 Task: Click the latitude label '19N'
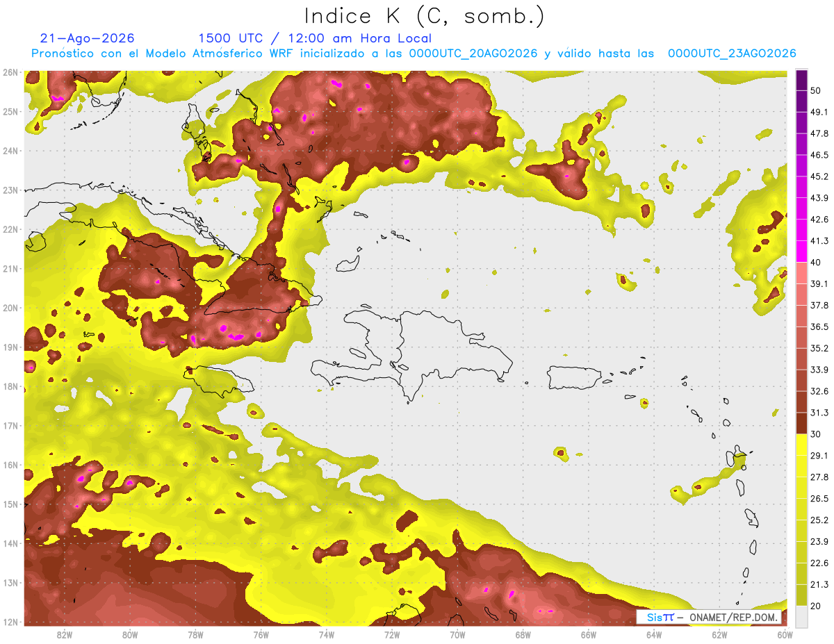(x=10, y=347)
